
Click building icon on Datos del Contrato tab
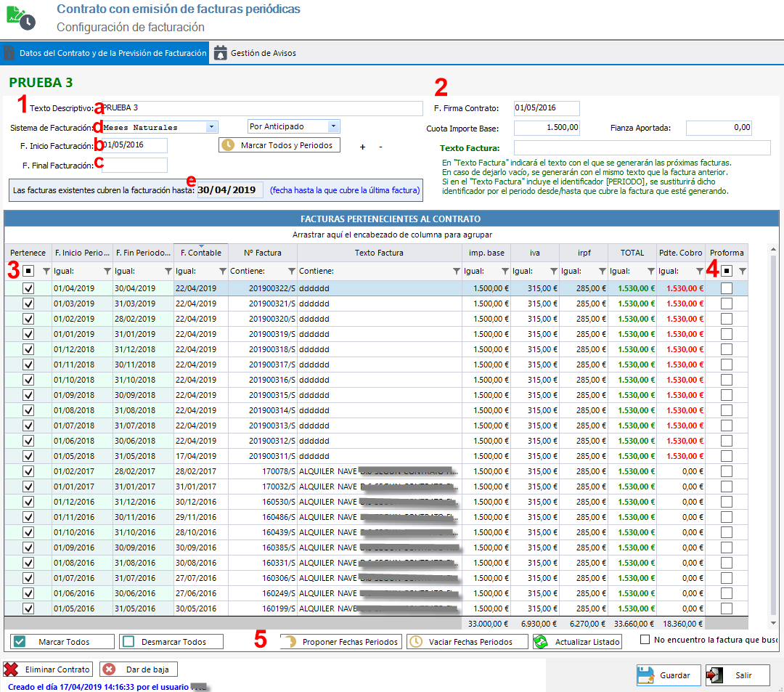(9, 52)
